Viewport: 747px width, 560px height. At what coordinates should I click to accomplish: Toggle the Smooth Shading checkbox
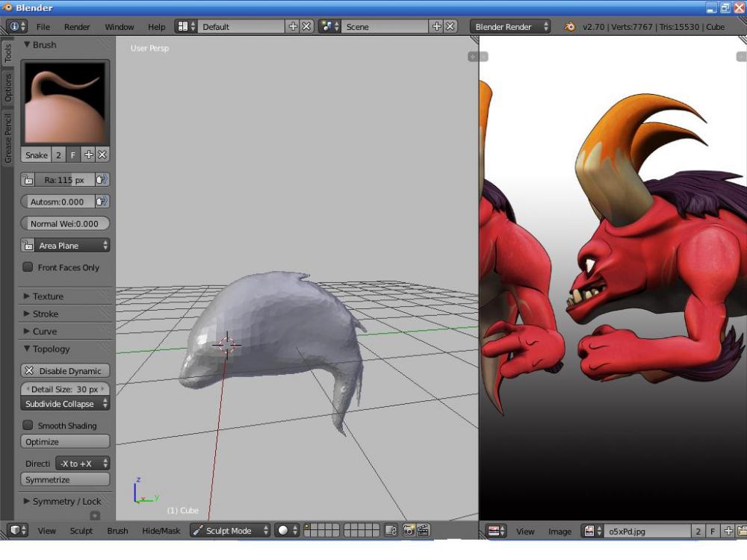28,426
